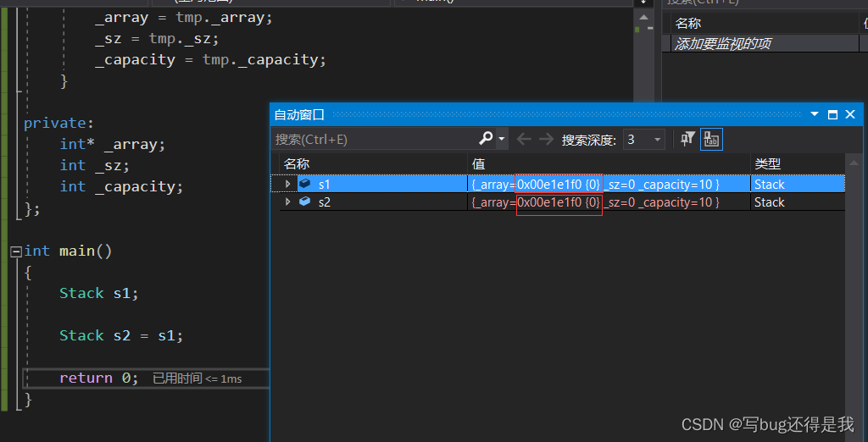Click the elapsed time 已用时间 <= 1ms hint

point(197,379)
